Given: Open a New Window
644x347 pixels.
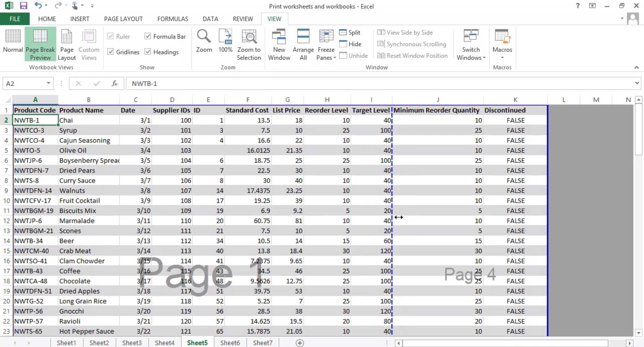Looking at the screenshot, I should 279,45.
